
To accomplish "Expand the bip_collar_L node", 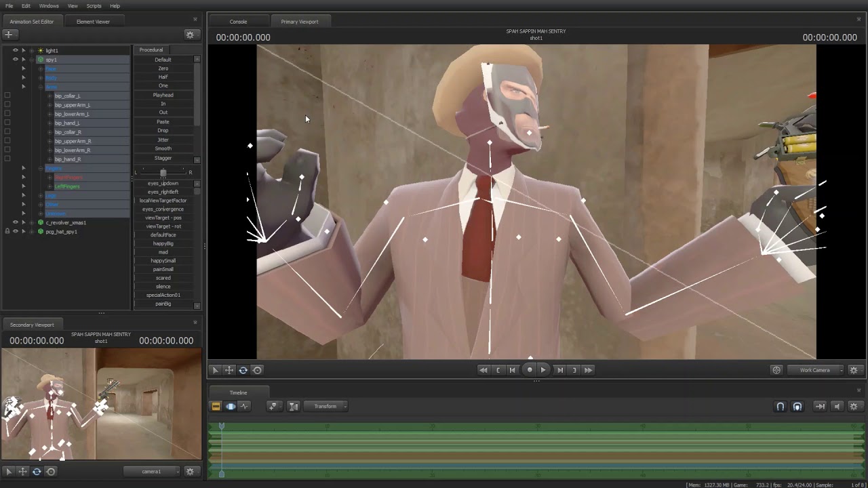I will tap(50, 96).
